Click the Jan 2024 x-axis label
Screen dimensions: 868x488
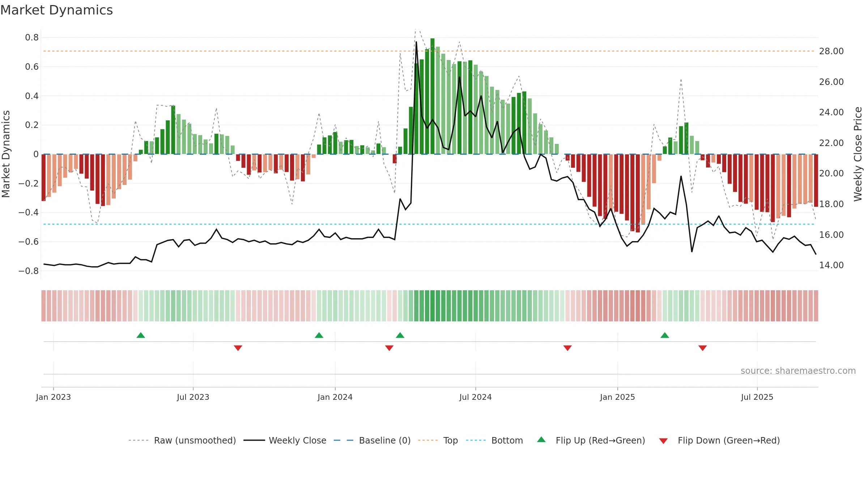click(x=335, y=397)
